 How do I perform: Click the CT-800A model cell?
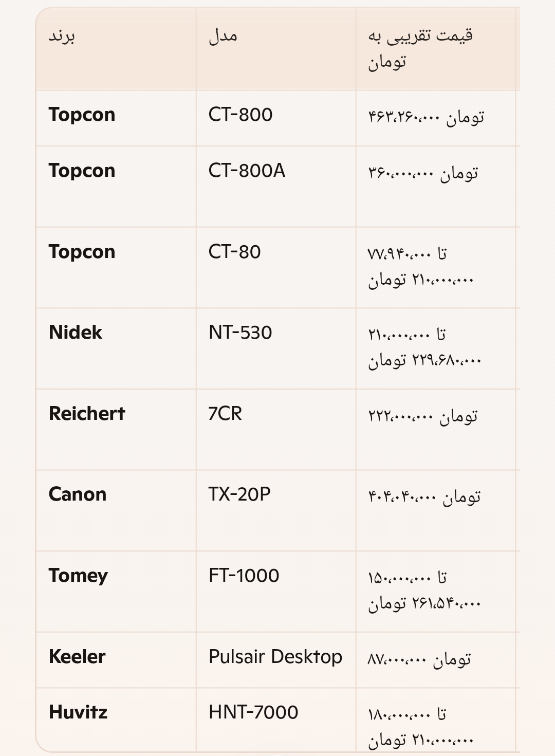(x=247, y=171)
